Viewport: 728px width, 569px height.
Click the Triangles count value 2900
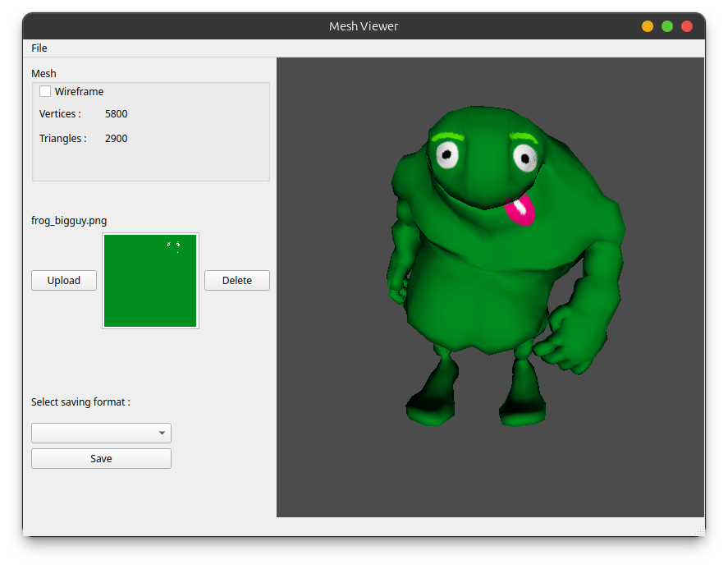116,139
